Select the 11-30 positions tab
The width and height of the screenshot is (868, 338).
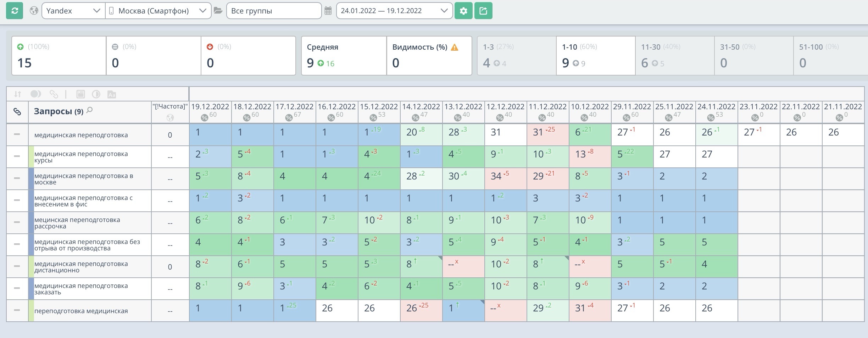[674, 56]
